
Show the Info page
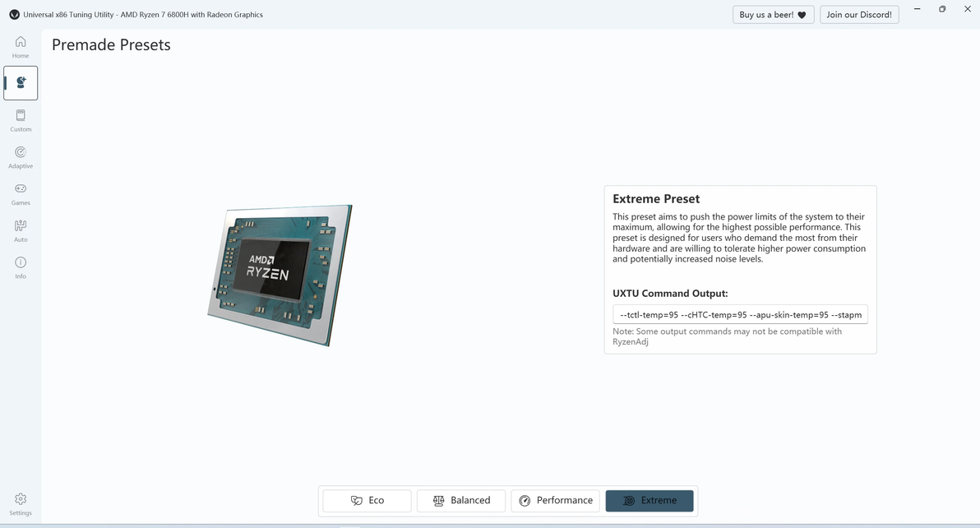(x=21, y=267)
